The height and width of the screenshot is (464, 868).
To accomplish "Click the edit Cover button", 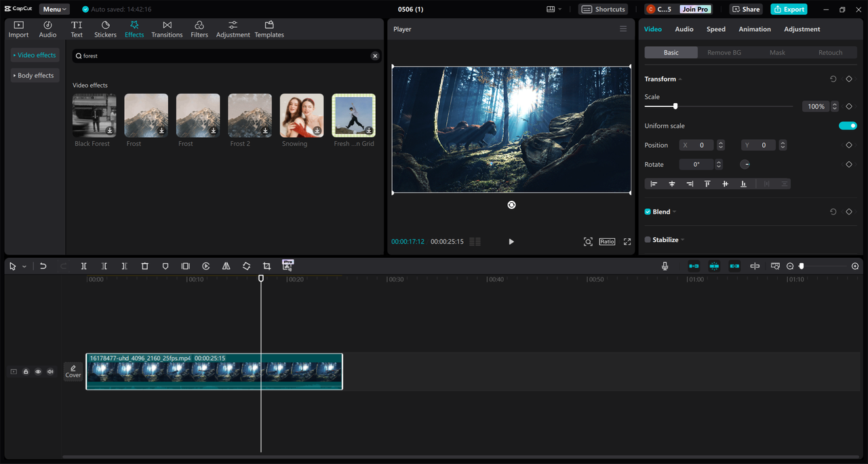I will coord(73,372).
